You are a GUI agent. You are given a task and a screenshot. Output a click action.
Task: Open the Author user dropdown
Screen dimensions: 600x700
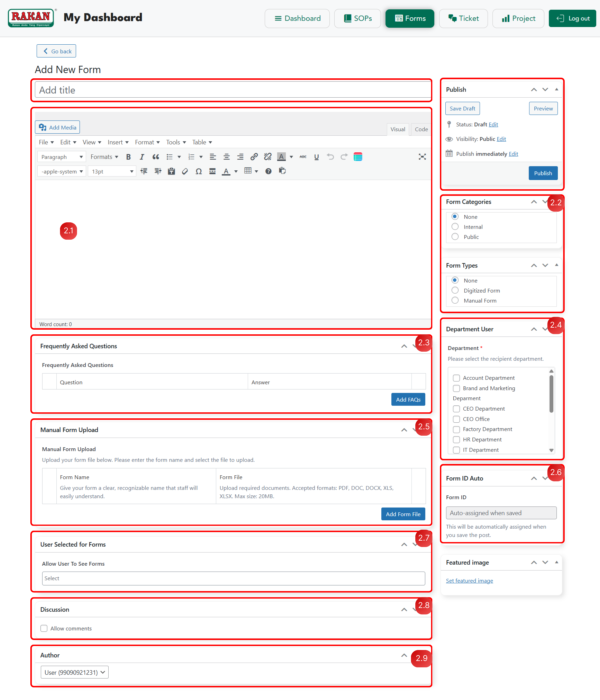click(x=75, y=672)
